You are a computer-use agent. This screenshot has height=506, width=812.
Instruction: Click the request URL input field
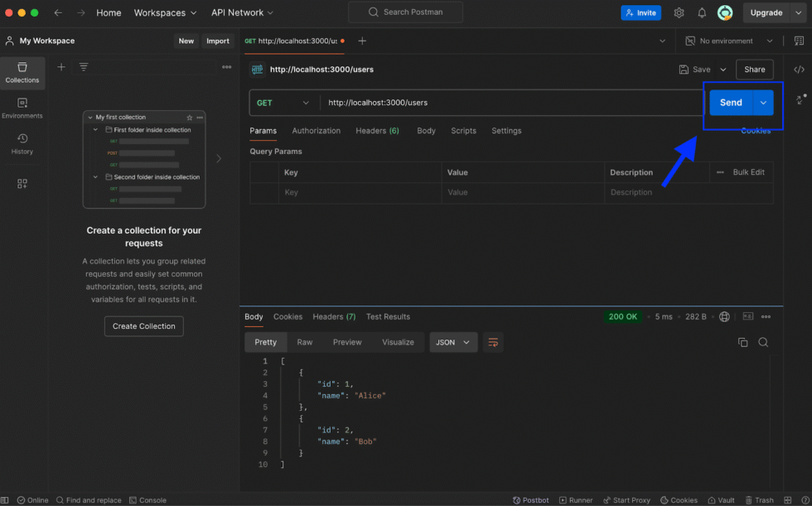click(x=512, y=103)
